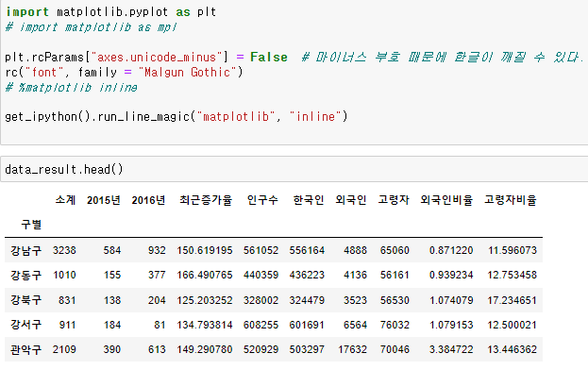The width and height of the screenshot is (588, 370).
Task: Click the value 3238 in 강남구 row
Action: (64, 250)
